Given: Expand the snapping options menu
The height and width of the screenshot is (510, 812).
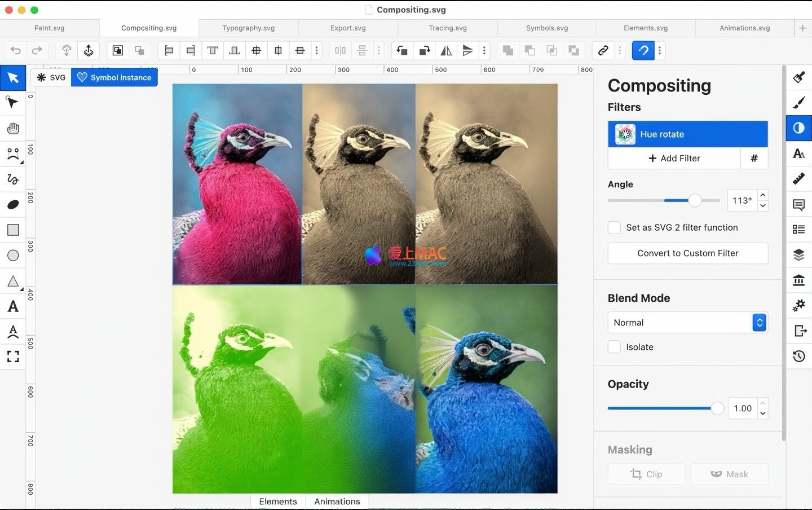Looking at the screenshot, I should [660, 51].
